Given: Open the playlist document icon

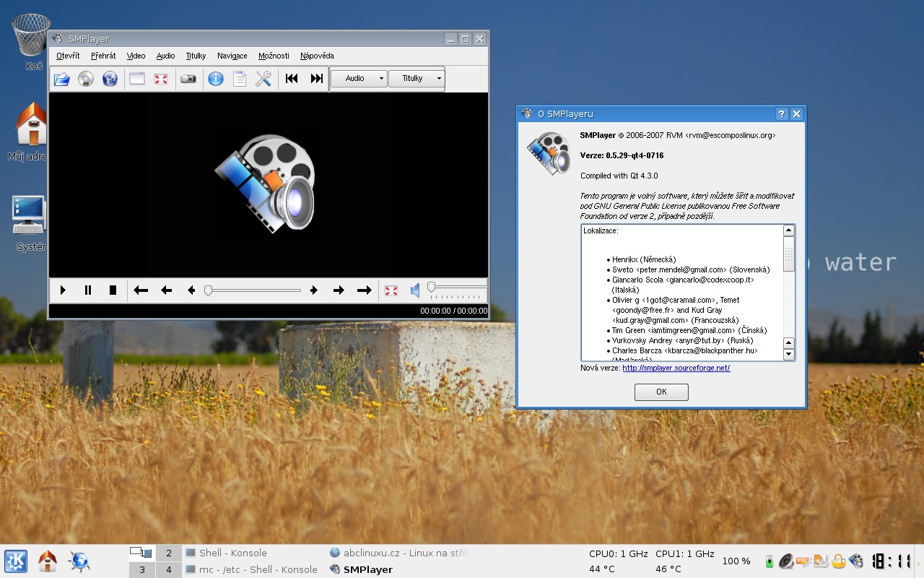Looking at the screenshot, I should coord(240,79).
